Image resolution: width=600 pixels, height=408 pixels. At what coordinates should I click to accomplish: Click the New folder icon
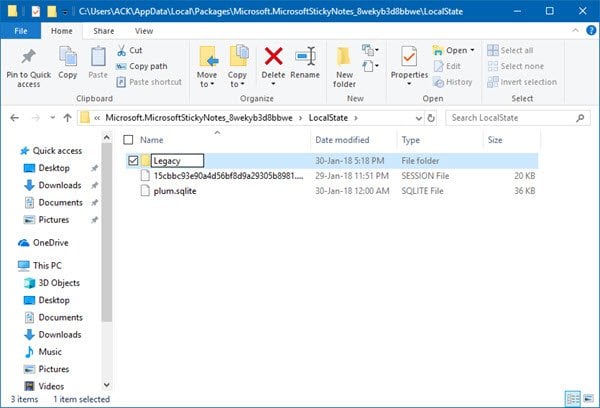coord(343,57)
